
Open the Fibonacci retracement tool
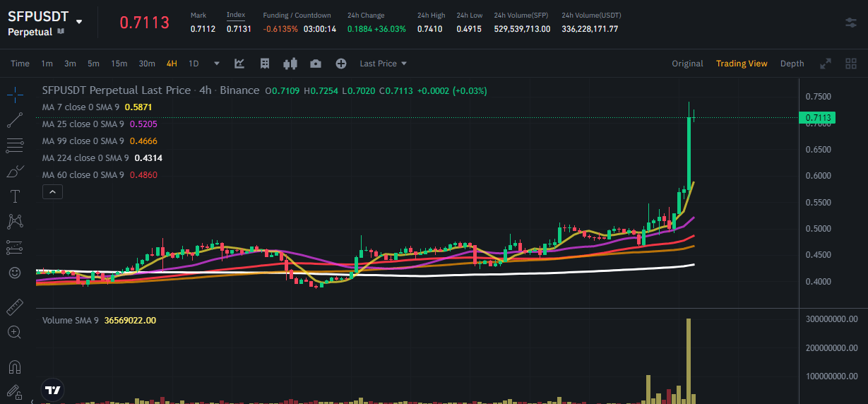tap(15, 145)
